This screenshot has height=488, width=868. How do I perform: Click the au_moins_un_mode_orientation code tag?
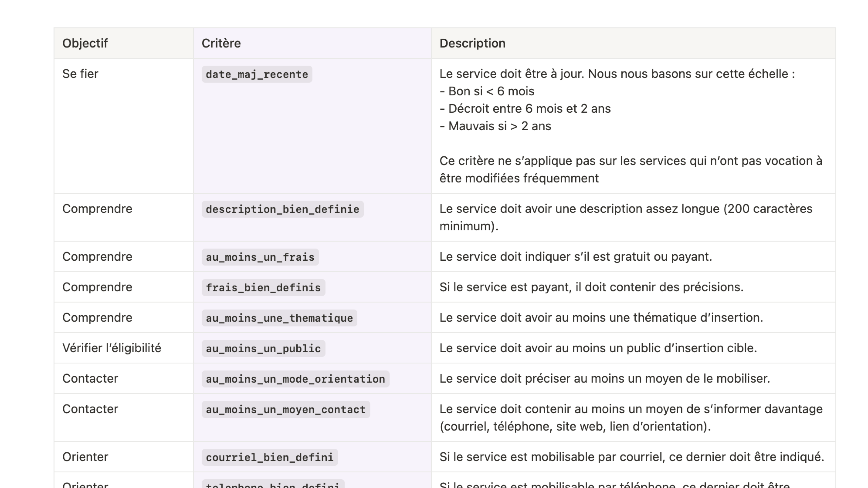(295, 379)
